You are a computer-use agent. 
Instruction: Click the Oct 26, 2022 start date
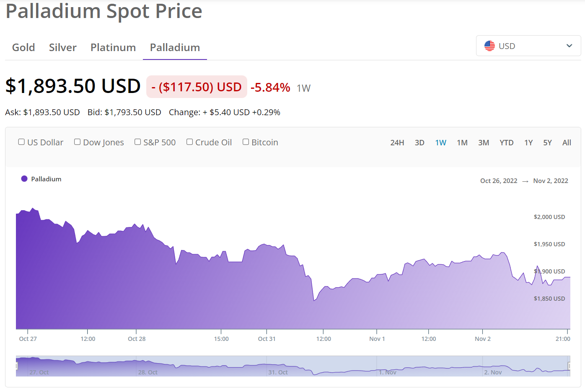click(499, 181)
